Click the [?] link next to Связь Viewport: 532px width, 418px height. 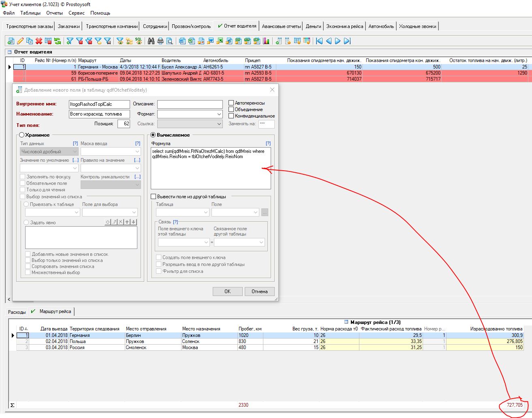click(175, 222)
